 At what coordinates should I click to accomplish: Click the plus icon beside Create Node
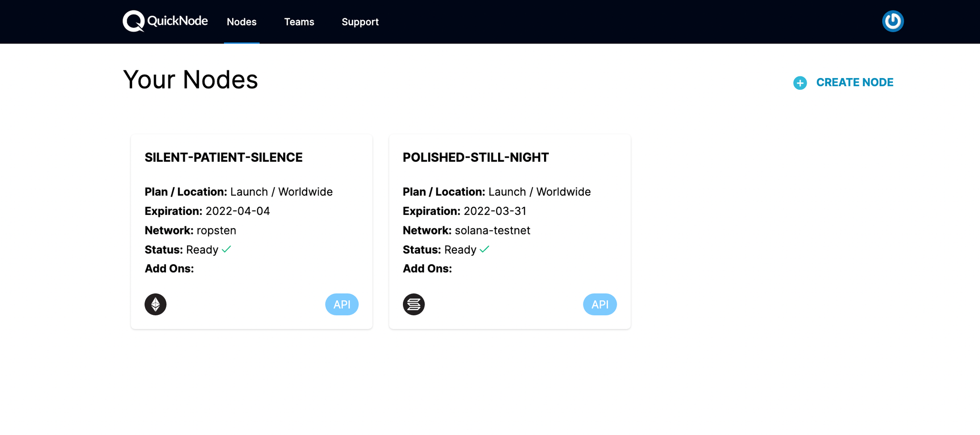coord(800,83)
